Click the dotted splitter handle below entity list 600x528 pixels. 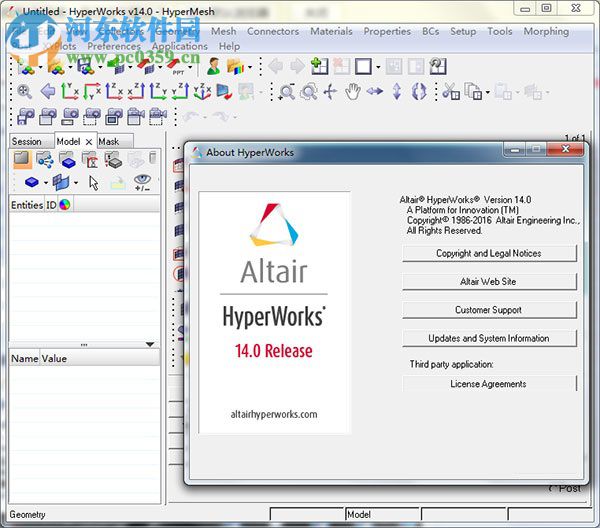pos(84,345)
